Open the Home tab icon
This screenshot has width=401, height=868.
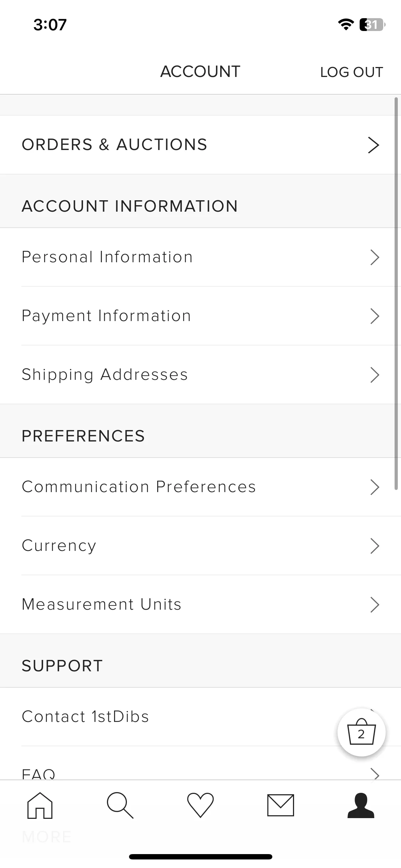(x=40, y=805)
